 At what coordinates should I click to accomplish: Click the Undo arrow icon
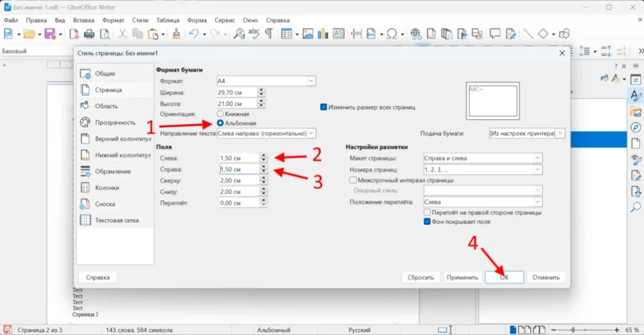click(x=194, y=34)
